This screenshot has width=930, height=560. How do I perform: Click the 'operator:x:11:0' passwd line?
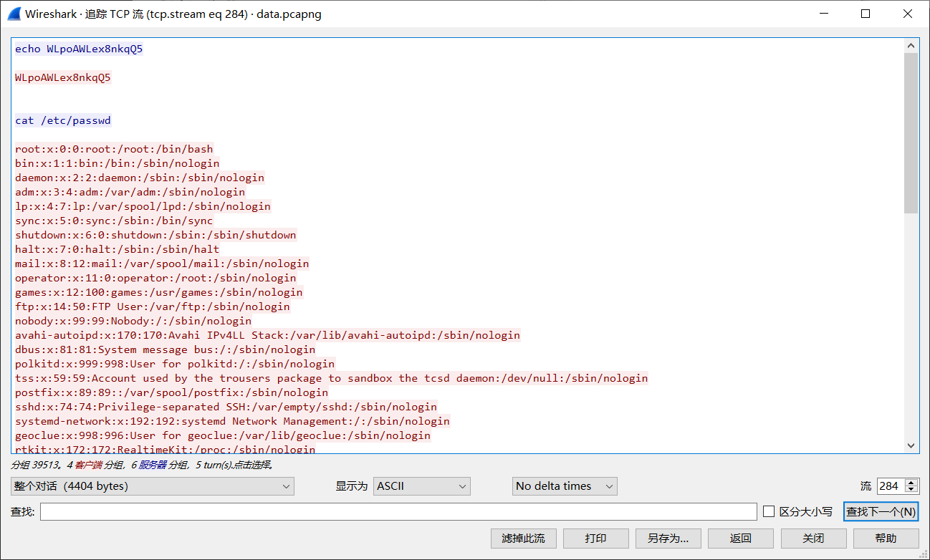(x=155, y=278)
